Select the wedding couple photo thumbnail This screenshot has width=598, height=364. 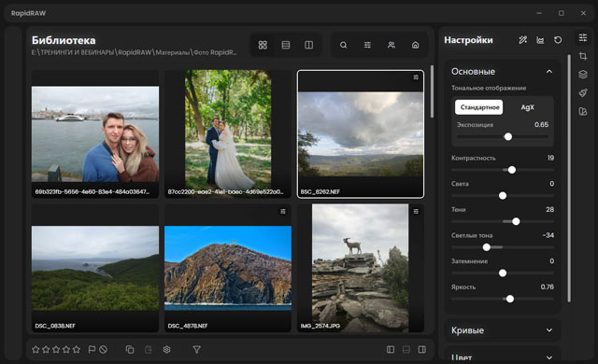tap(228, 133)
